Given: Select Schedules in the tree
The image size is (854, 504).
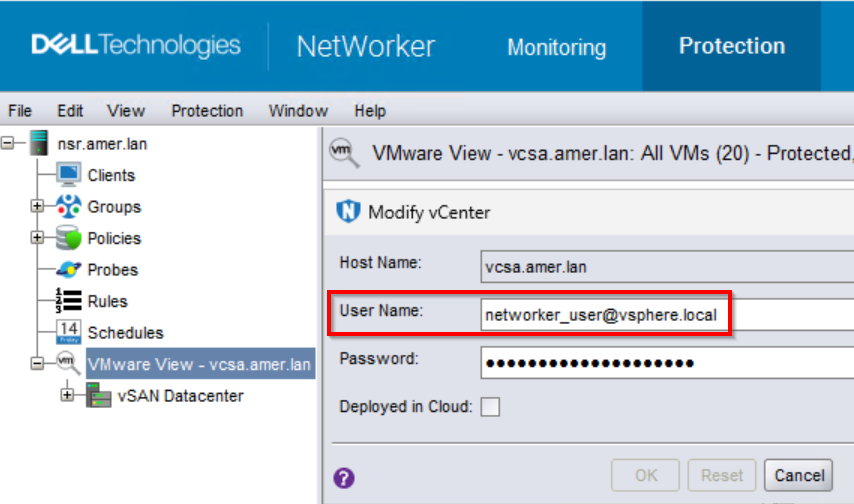Looking at the screenshot, I should tap(125, 333).
